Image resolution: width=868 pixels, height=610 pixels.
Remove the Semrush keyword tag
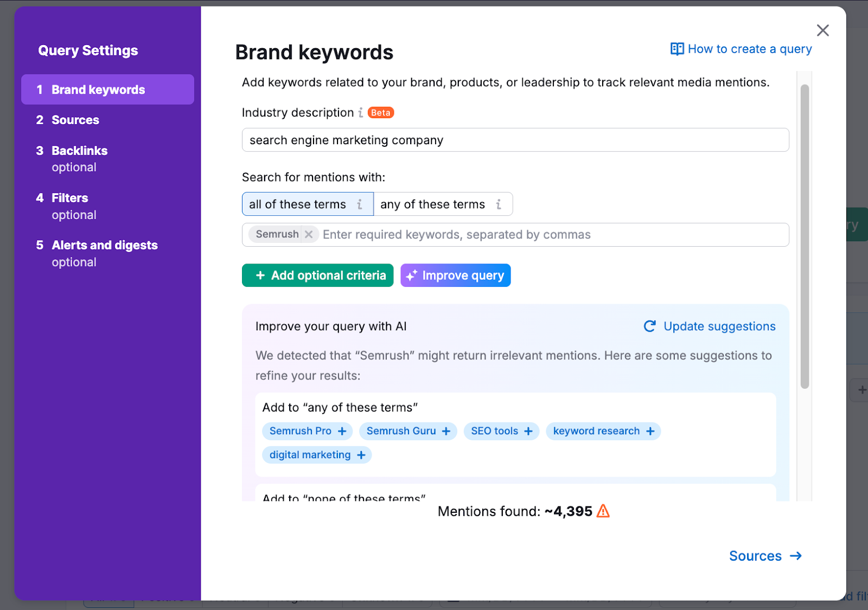[x=309, y=234]
